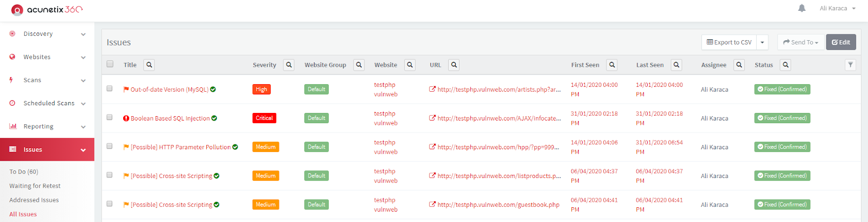Screen dimensions: 868x222
Task: Select the Out-of-date Version (MySQL) checkbox
Action: pyautogui.click(x=110, y=88)
